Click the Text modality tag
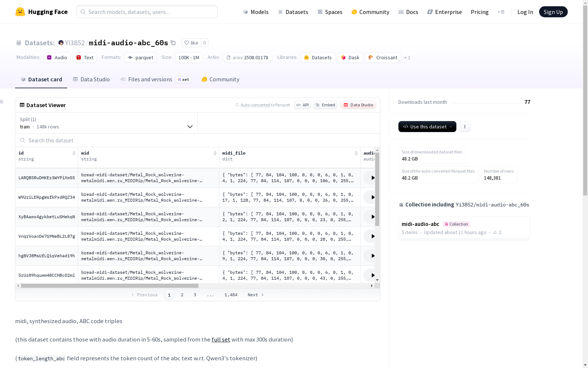Image resolution: width=588 pixels, height=368 pixels. 85,57
